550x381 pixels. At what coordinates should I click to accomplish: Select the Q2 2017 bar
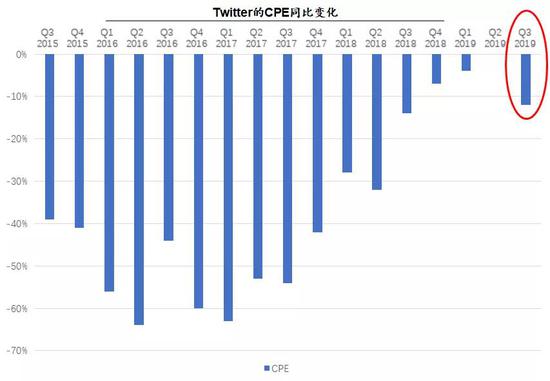pos(258,166)
